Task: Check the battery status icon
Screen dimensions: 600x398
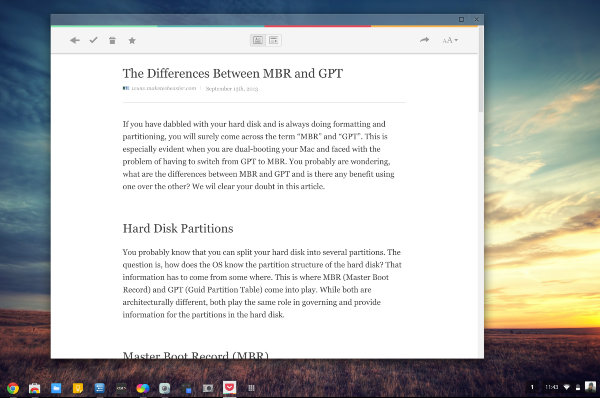Action: coord(578,388)
